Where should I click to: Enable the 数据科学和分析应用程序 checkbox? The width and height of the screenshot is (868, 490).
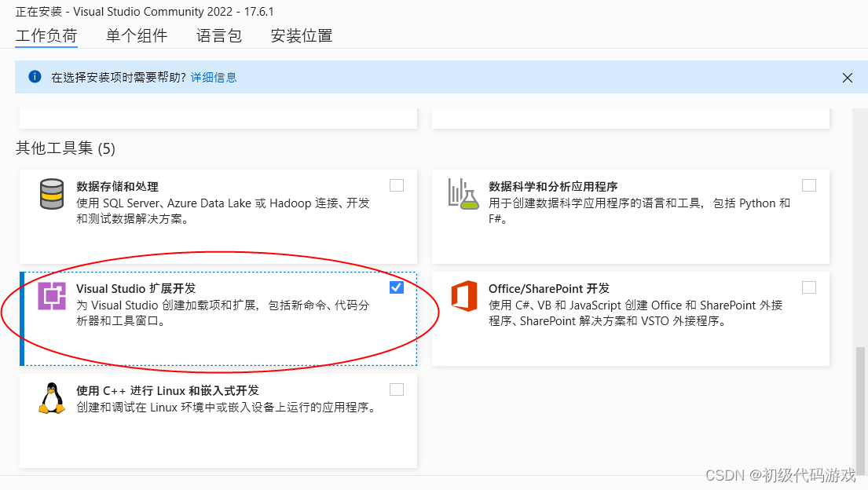tap(809, 185)
